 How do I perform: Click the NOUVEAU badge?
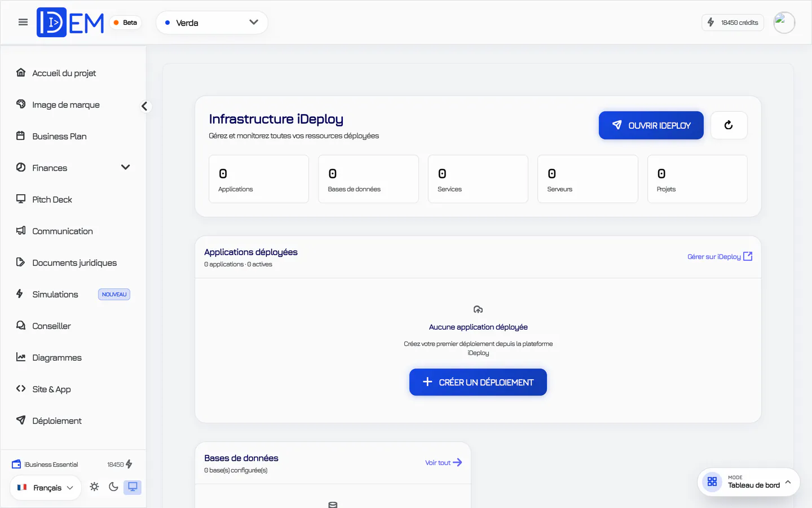point(114,294)
